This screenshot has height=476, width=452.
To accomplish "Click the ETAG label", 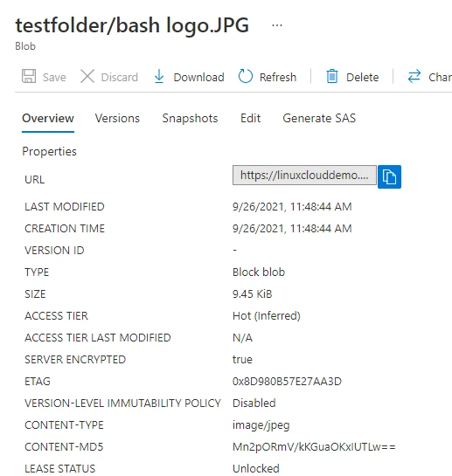I will tap(38, 382).
